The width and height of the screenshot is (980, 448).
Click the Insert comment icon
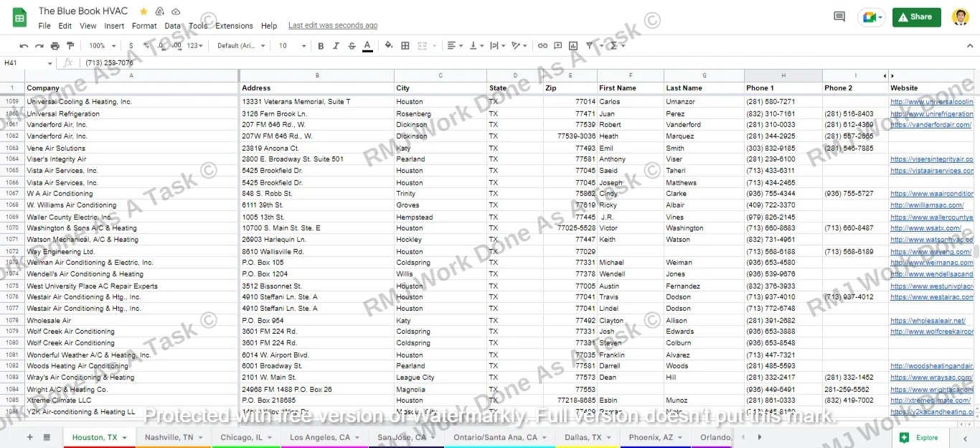pos(558,46)
